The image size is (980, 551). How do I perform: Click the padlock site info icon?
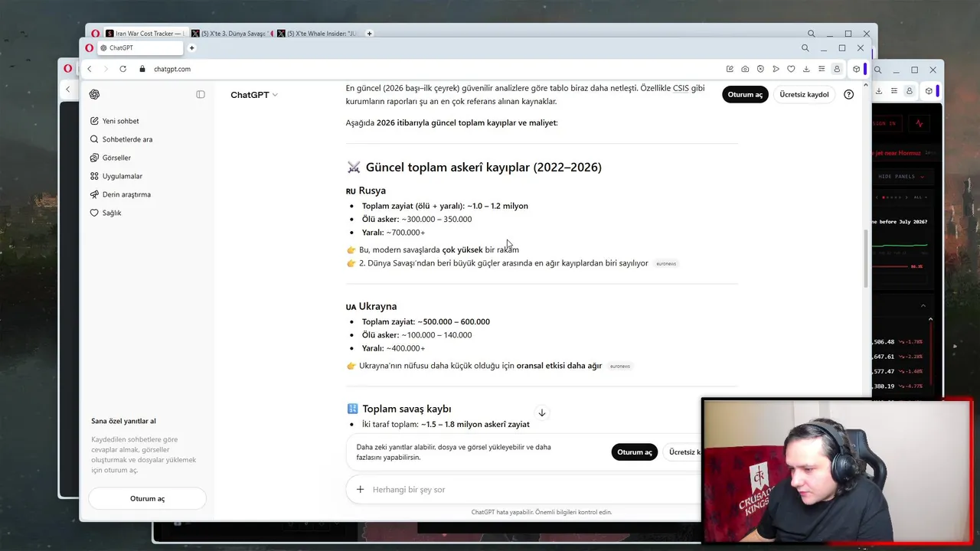click(142, 69)
